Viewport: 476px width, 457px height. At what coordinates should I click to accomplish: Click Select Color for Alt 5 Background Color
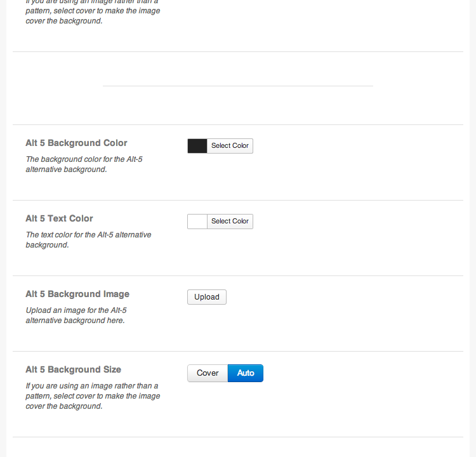pos(230,146)
